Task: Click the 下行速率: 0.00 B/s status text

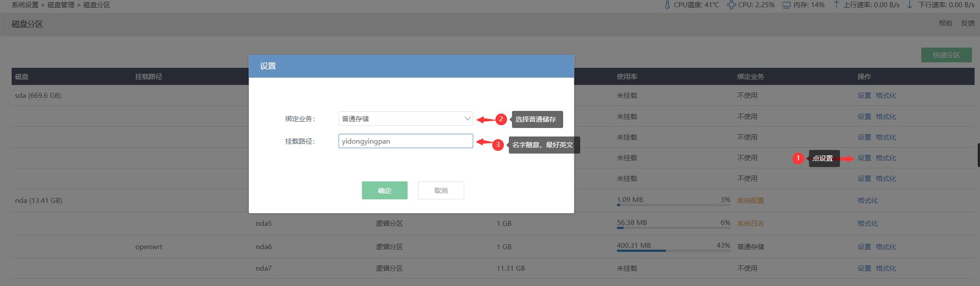Action: click(x=945, y=5)
